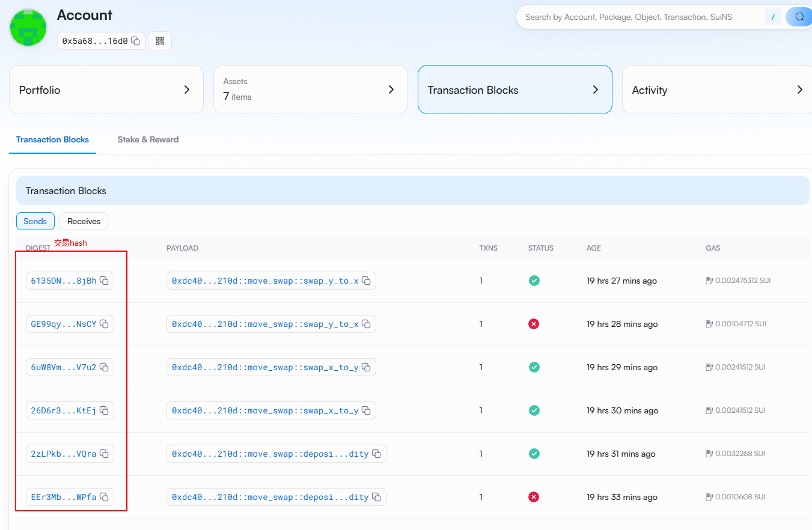This screenshot has height=530, width=812.
Task: Switch to the Transaction Blocks tab
Action: (52, 139)
